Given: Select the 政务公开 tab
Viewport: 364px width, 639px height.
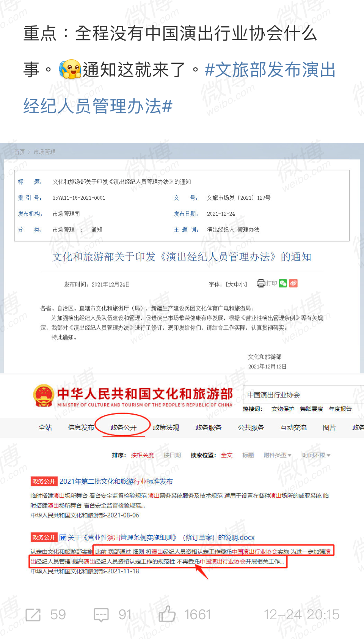Looking at the screenshot, I should [x=124, y=428].
